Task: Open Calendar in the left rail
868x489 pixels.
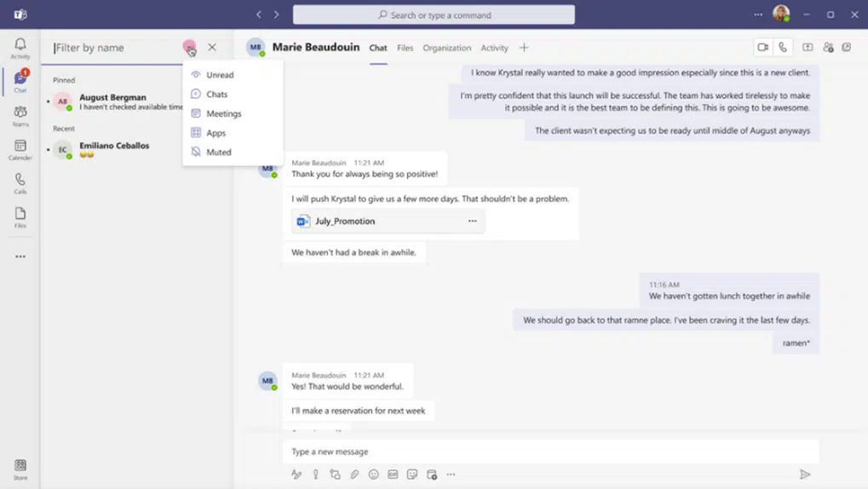Action: pos(20,150)
